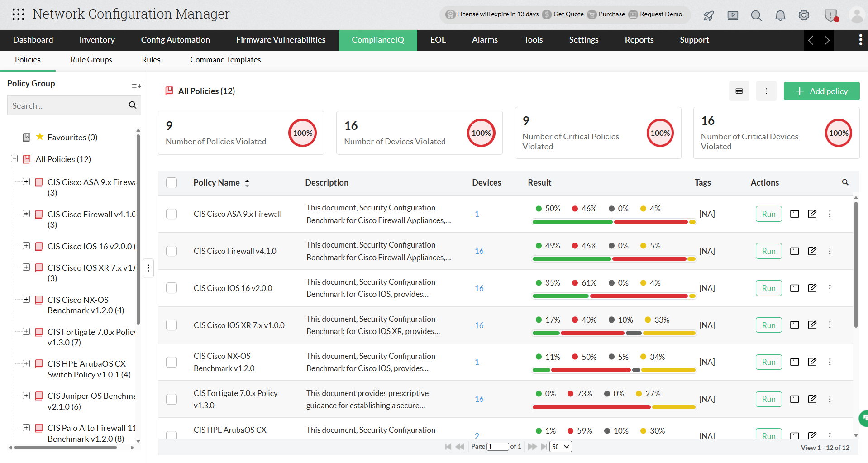Open the settings gear icon in header
The height and width of the screenshot is (463, 868).
(x=804, y=15)
